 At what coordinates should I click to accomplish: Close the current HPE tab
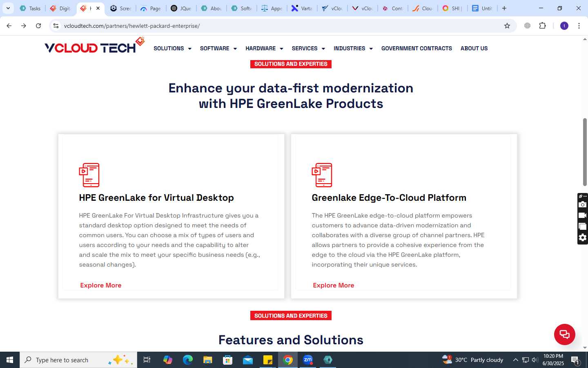coord(98,8)
